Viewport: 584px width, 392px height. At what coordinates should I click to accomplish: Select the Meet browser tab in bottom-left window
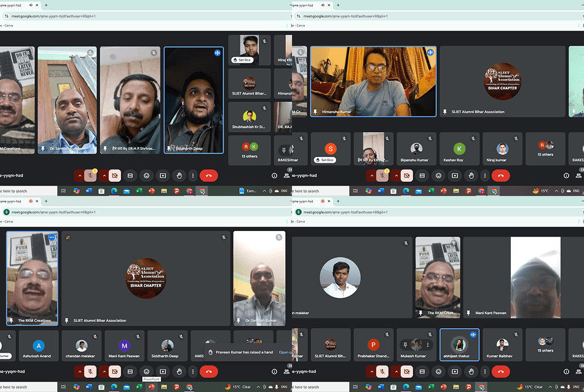pos(20,201)
